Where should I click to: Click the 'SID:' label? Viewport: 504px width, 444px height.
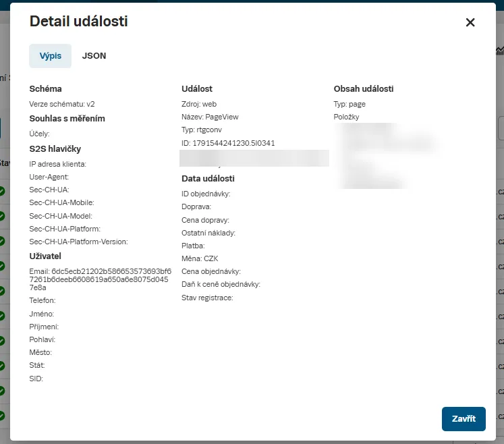click(36, 379)
